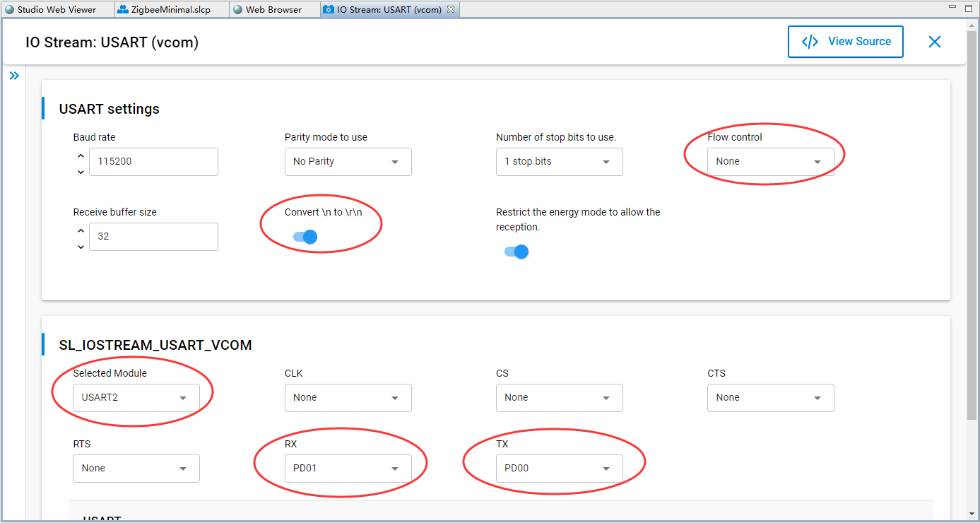Click the Baud rate input field
The width and height of the screenshot is (980, 523).
point(153,162)
